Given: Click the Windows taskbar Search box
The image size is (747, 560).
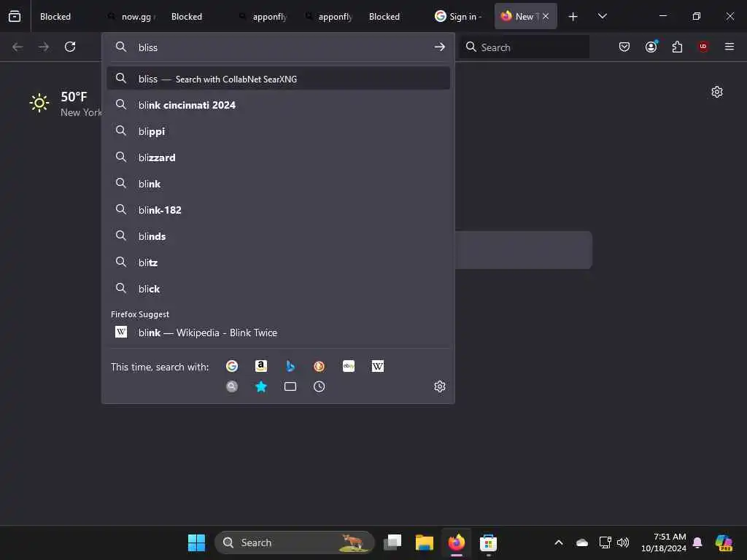Looking at the screenshot, I should pos(295,542).
